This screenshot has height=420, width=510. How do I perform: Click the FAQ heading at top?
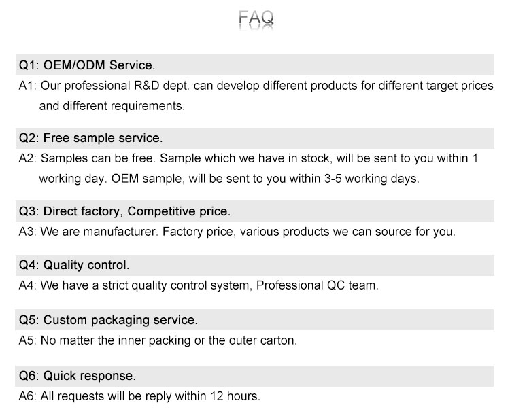pyautogui.click(x=256, y=18)
